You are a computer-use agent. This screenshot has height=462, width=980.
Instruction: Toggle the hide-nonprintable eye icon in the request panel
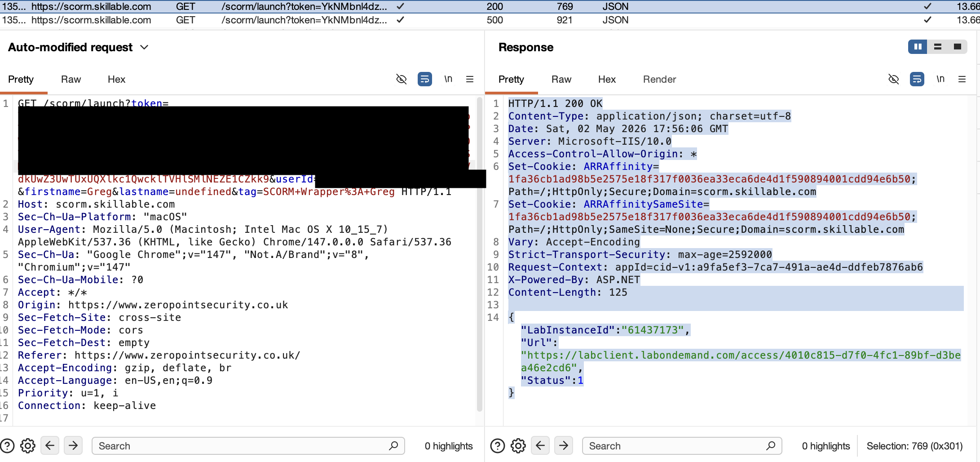click(x=402, y=79)
